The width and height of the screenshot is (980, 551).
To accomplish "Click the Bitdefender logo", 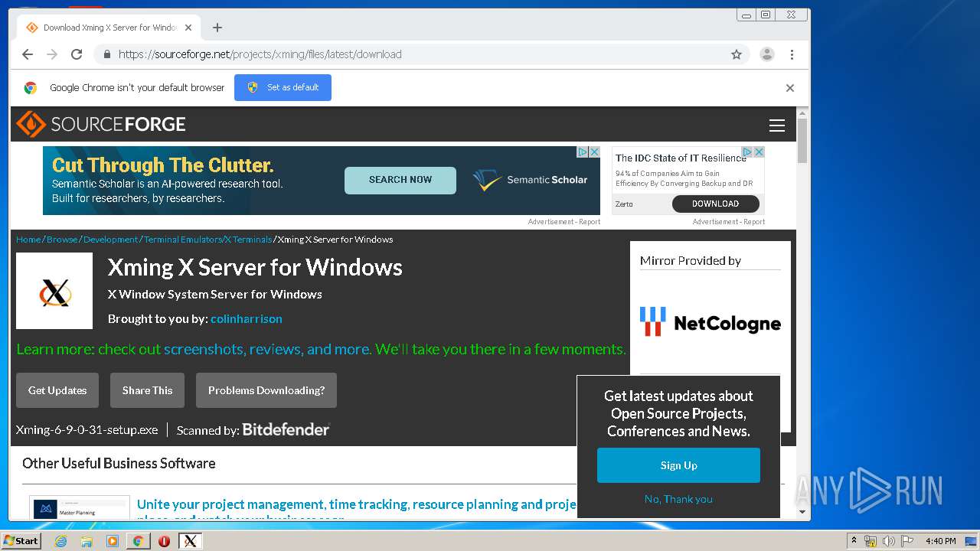I will click(x=286, y=429).
